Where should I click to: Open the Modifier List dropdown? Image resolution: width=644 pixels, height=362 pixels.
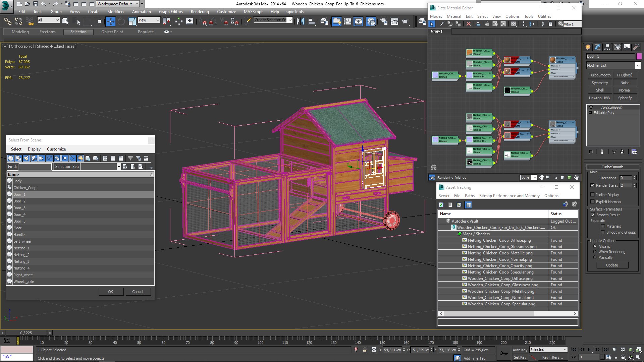point(613,65)
